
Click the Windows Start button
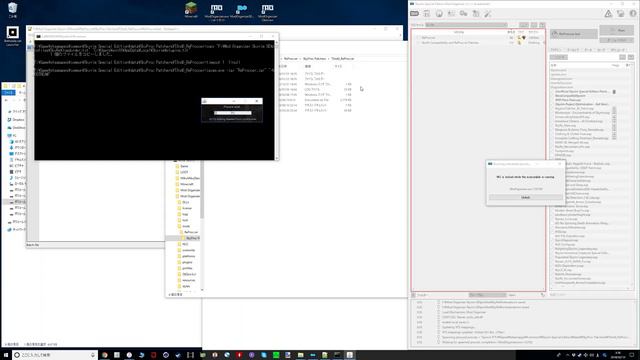click(x=6, y=355)
